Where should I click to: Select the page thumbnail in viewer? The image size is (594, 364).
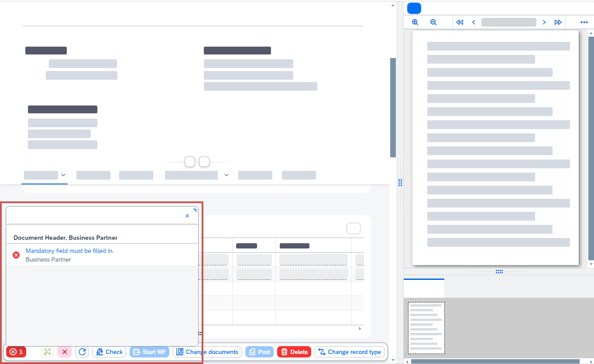426,328
